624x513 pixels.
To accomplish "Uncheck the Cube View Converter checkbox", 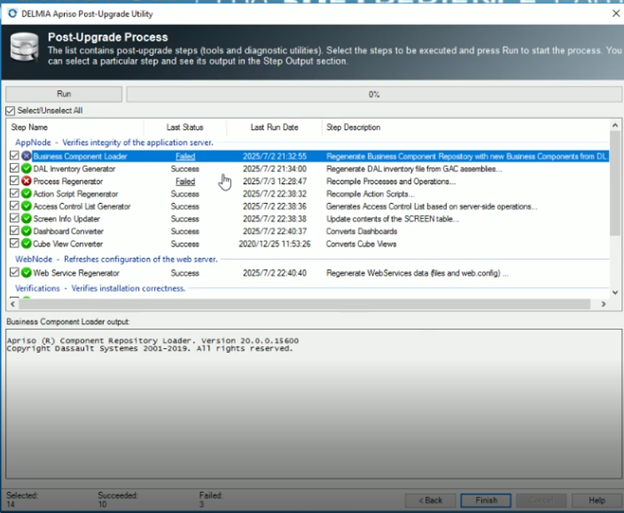I will (x=14, y=243).
